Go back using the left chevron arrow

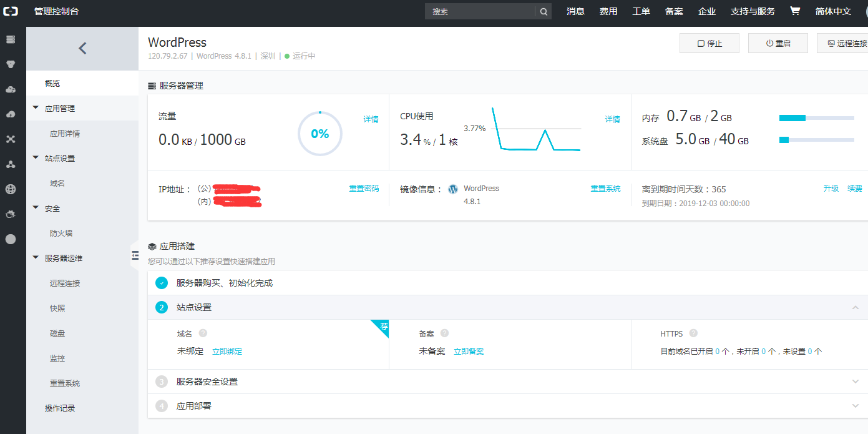[82, 48]
